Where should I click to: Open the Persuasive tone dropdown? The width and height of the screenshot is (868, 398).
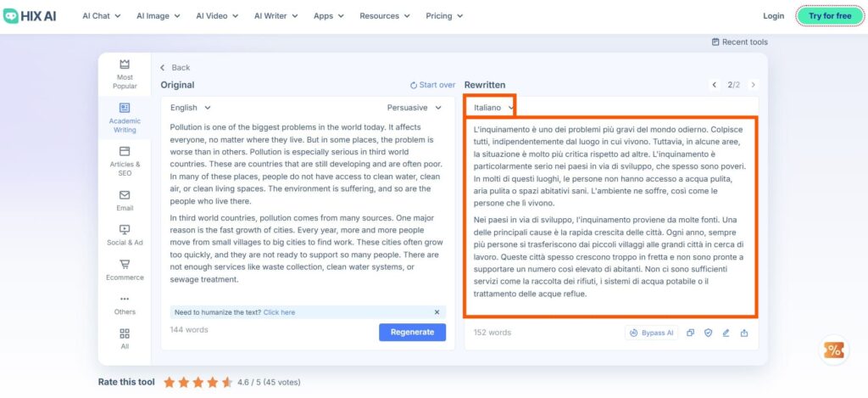coord(414,108)
